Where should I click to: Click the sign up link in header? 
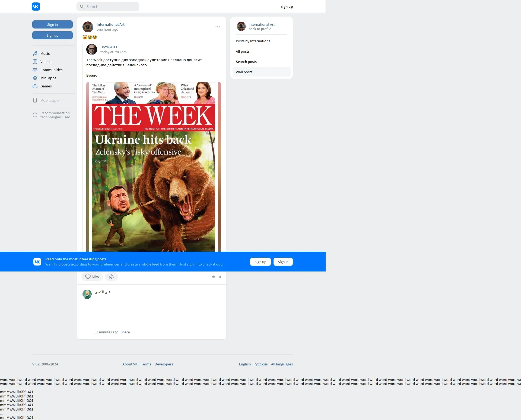coord(287,7)
